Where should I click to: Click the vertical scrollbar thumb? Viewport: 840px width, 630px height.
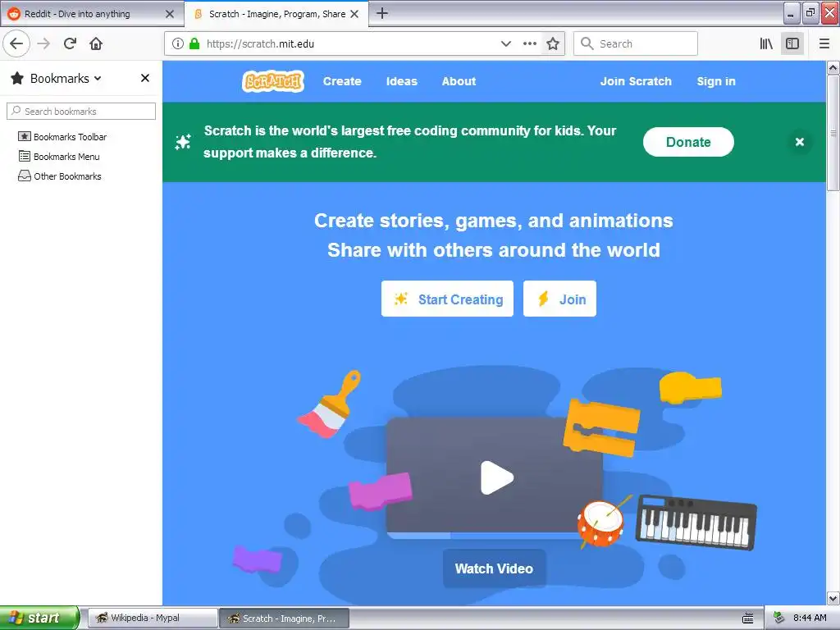[x=833, y=132]
